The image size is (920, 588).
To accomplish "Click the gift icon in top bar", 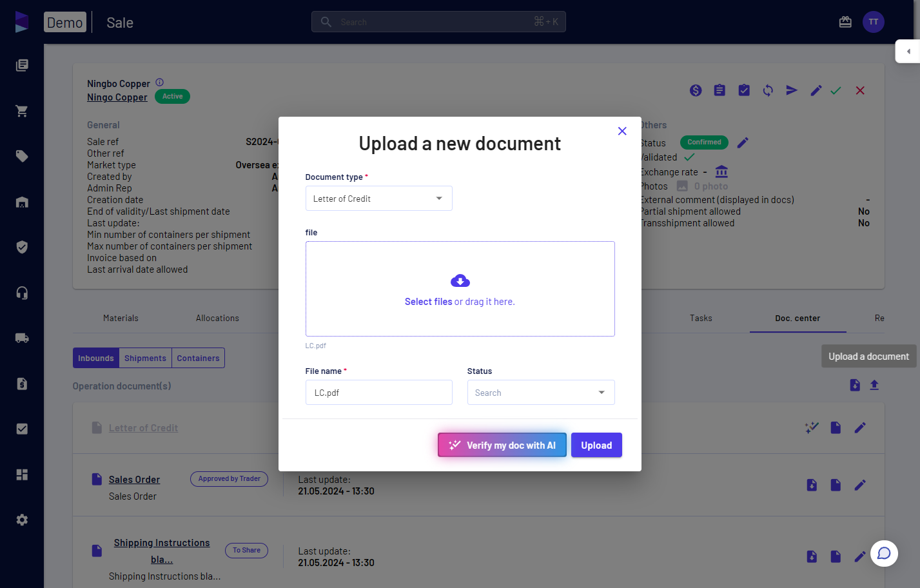I will [845, 22].
